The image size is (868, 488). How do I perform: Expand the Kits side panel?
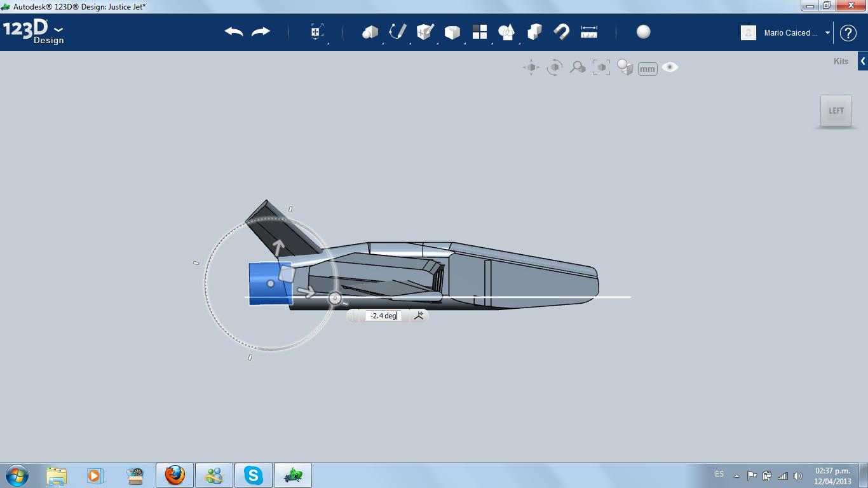click(863, 62)
